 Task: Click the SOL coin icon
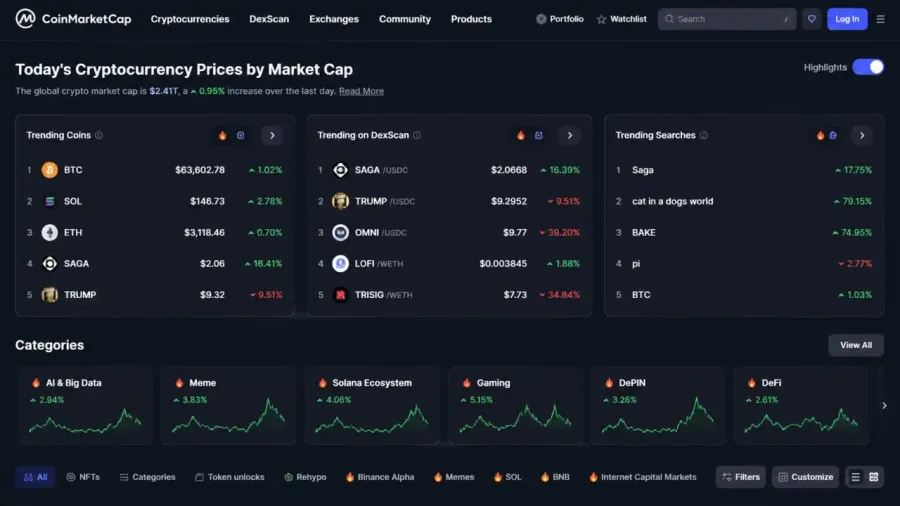(x=50, y=201)
